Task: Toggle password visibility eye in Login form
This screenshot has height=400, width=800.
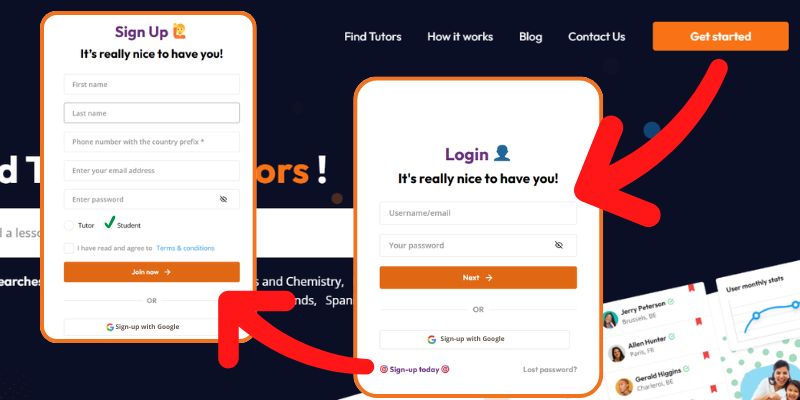Action: (x=559, y=245)
